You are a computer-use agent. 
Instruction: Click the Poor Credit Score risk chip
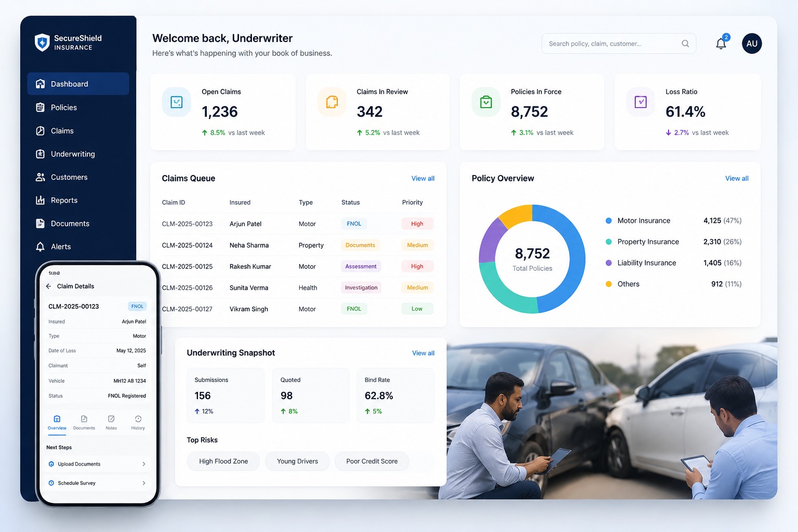click(372, 461)
